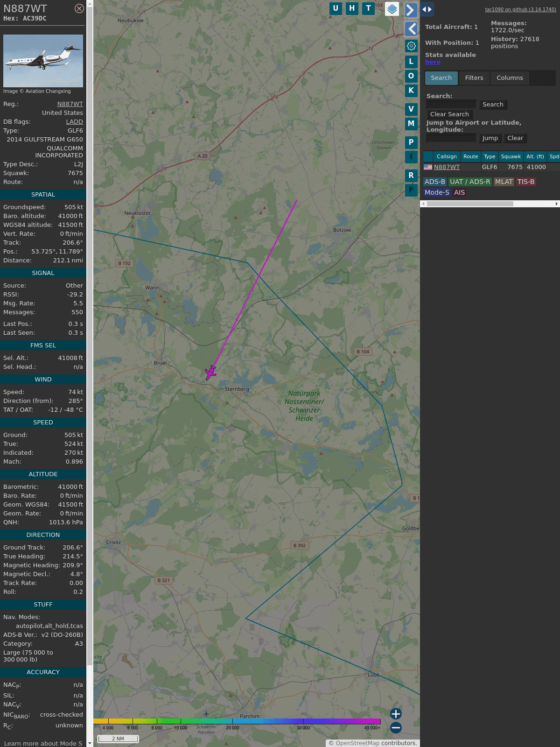Close the N887WT aircraft info panel
Viewport: 560px width, 747px height.
pyautogui.click(x=79, y=8)
